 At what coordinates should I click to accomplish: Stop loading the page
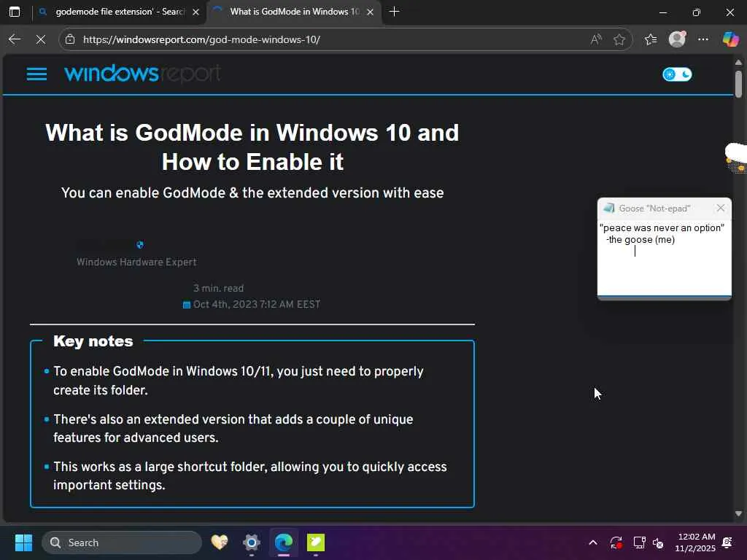tap(41, 39)
